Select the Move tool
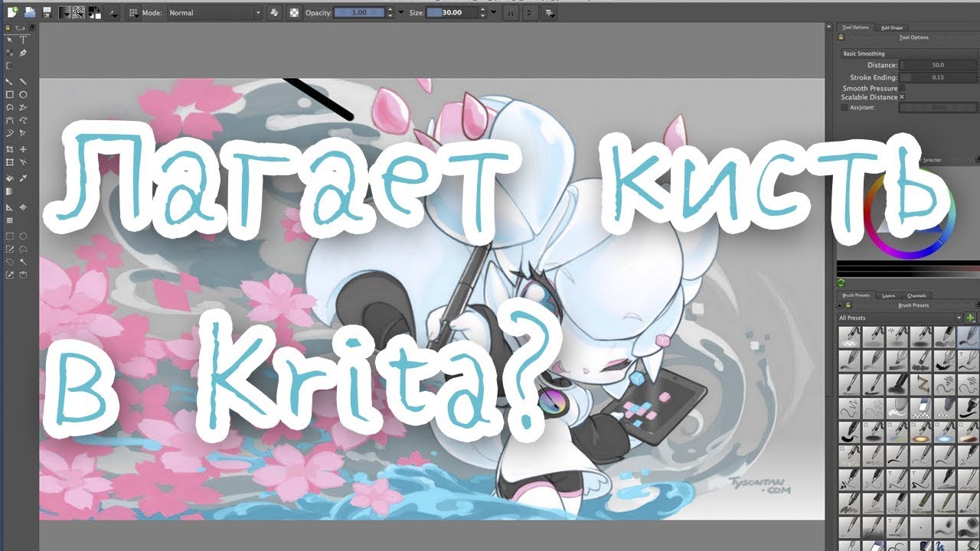Image resolution: width=980 pixels, height=551 pixels. pyautogui.click(x=24, y=149)
